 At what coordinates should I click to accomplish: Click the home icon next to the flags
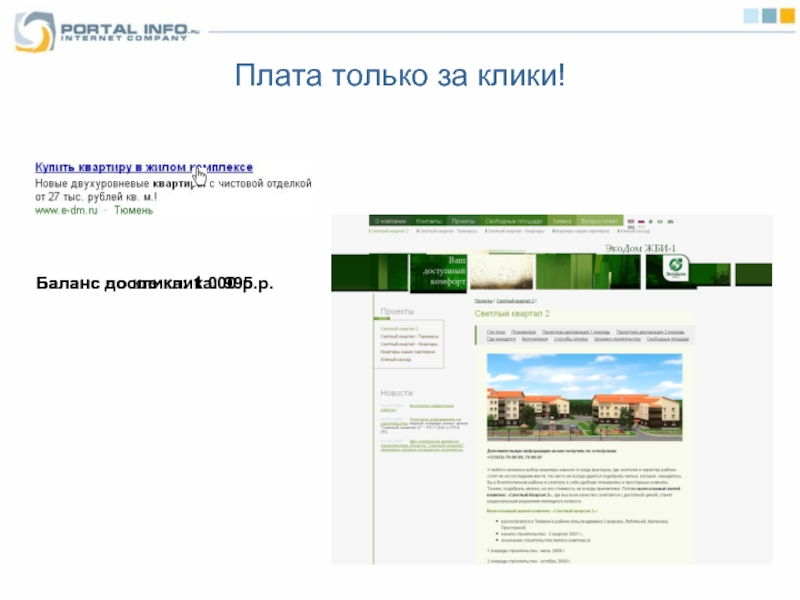coord(651,221)
